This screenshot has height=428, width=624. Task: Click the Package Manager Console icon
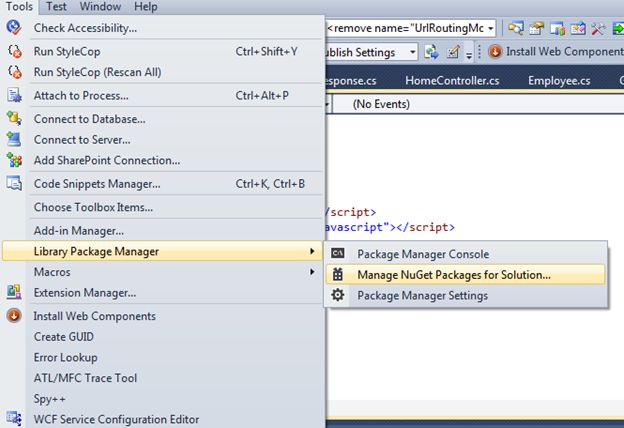tap(339, 254)
